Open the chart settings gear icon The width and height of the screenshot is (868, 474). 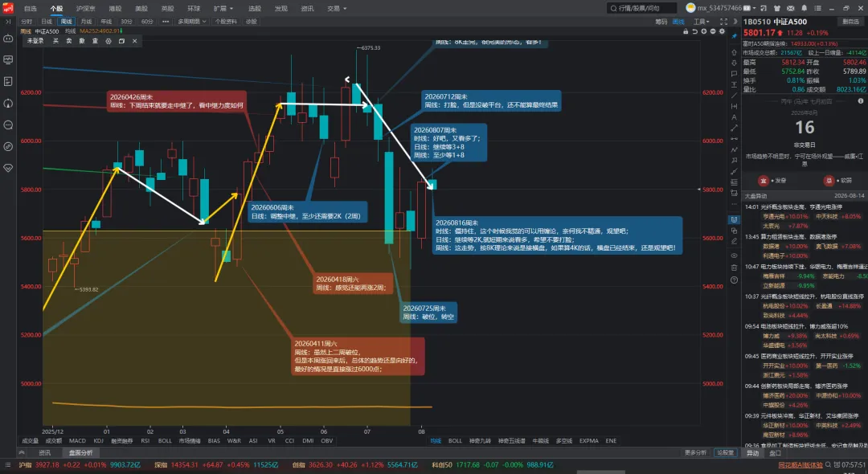[722, 31]
